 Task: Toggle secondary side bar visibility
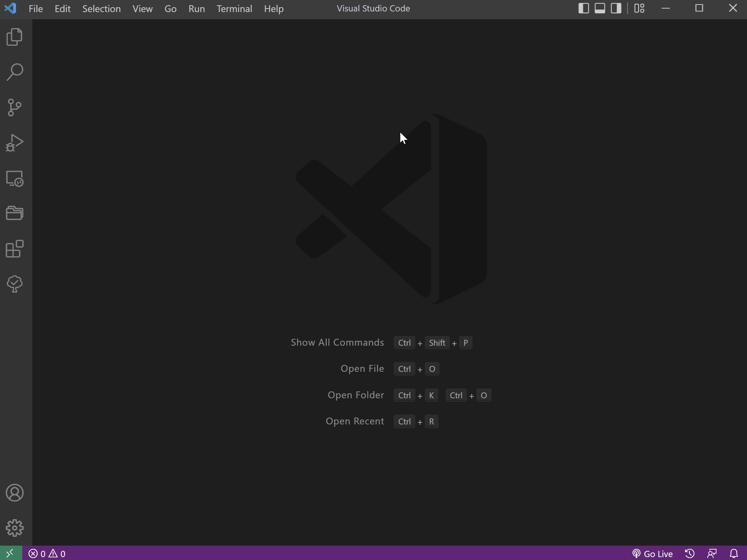click(x=616, y=8)
